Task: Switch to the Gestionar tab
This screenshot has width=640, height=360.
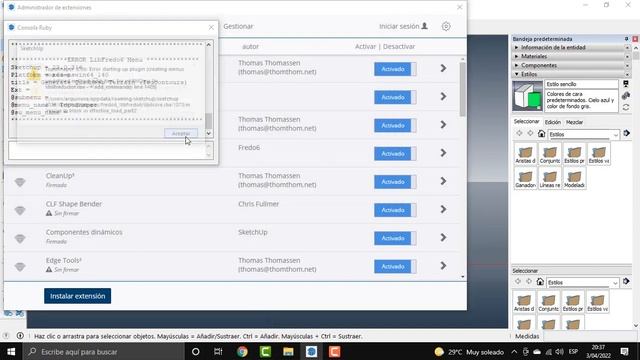Action: (x=238, y=26)
